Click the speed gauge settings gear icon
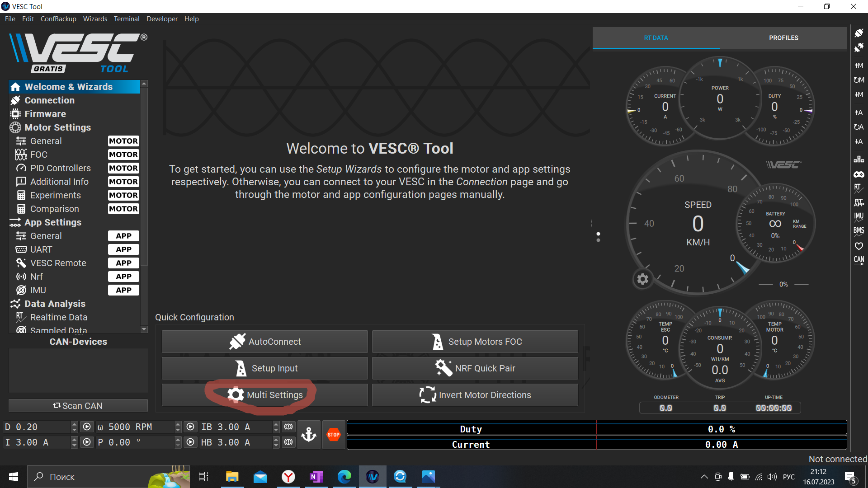 click(x=642, y=279)
